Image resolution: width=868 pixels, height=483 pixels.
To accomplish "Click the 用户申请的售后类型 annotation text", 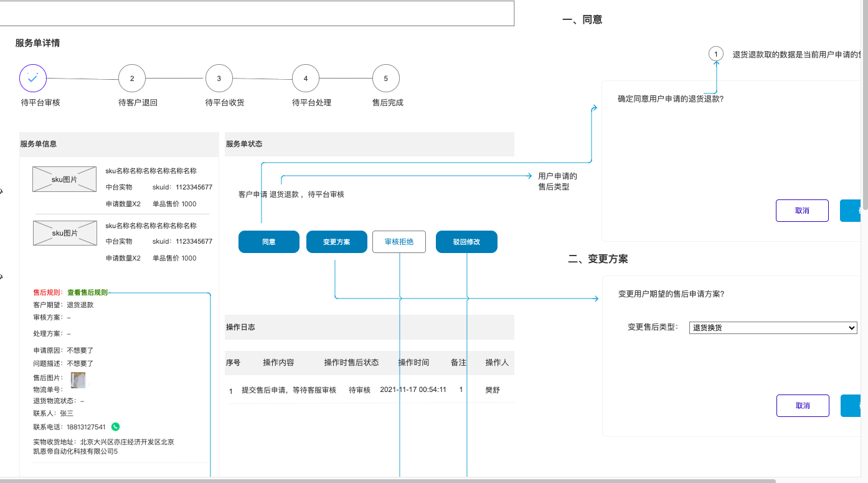I will (x=557, y=181).
